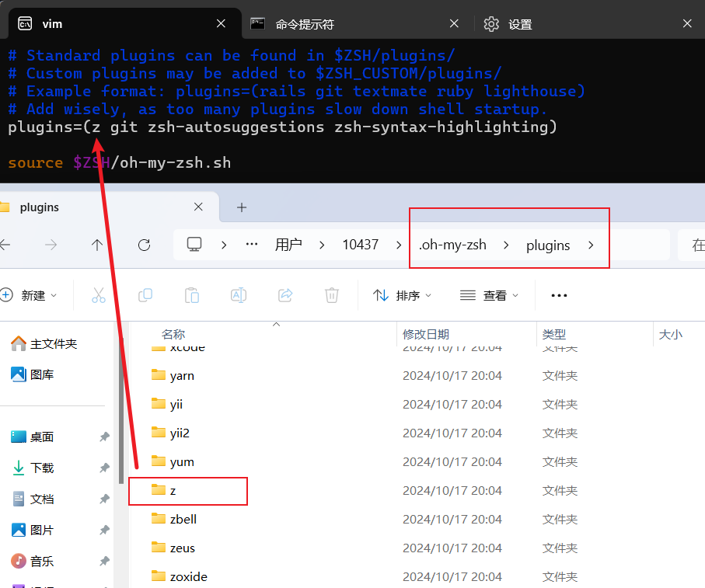Unpin 下载 using its pin icon
The width and height of the screenshot is (705, 588).
pos(104,468)
